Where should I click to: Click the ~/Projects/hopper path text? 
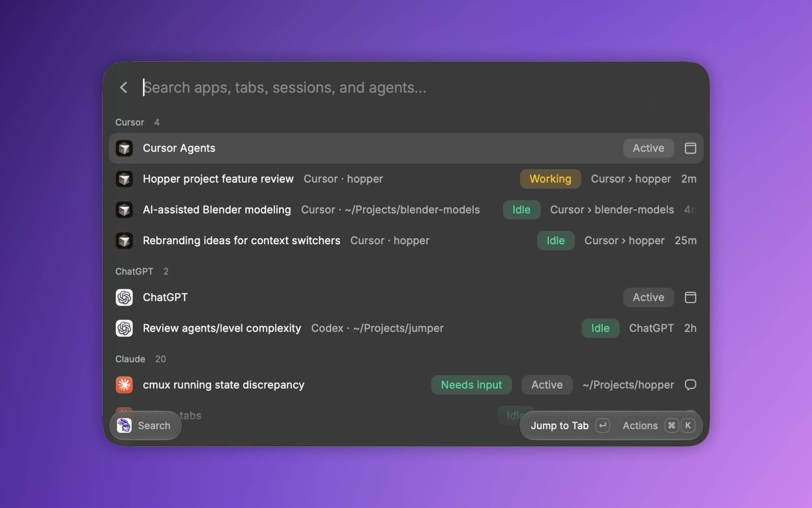point(628,385)
